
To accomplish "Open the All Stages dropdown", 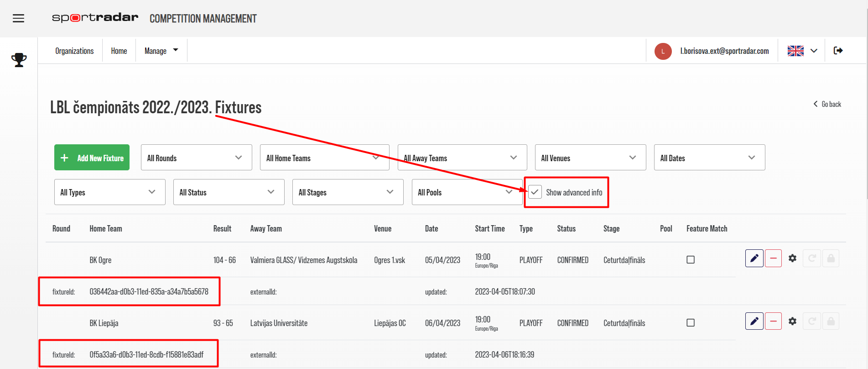I will tap(348, 192).
